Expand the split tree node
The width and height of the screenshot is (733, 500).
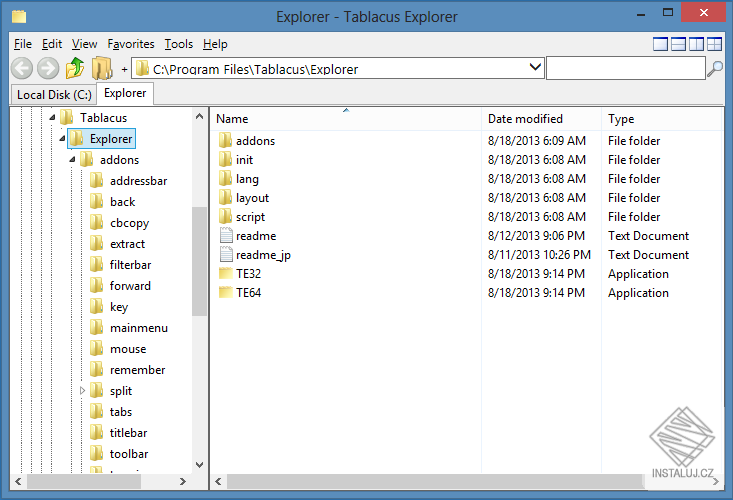[x=82, y=390]
